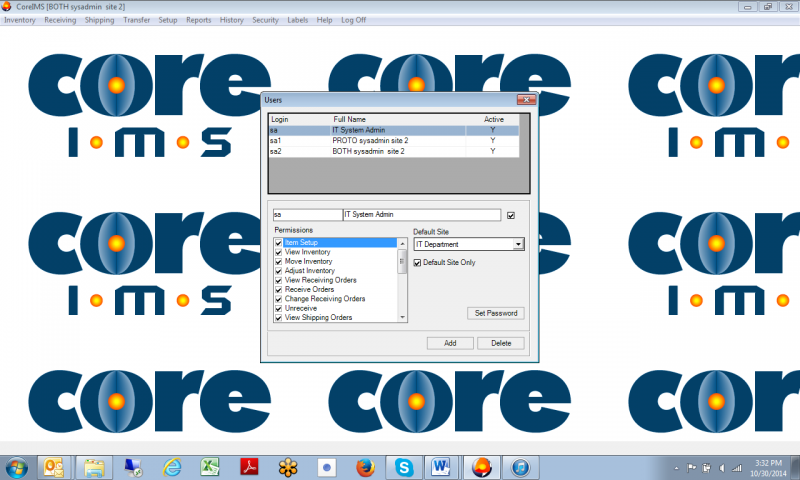The width and height of the screenshot is (800, 480).
Task: Open the network computer taskbar icon
Action: (134, 467)
